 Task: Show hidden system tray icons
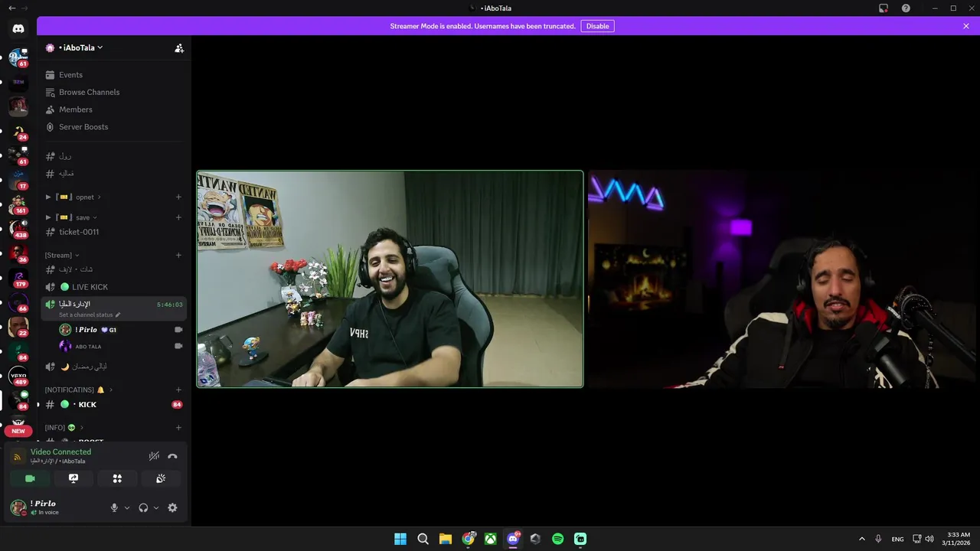[x=861, y=539]
